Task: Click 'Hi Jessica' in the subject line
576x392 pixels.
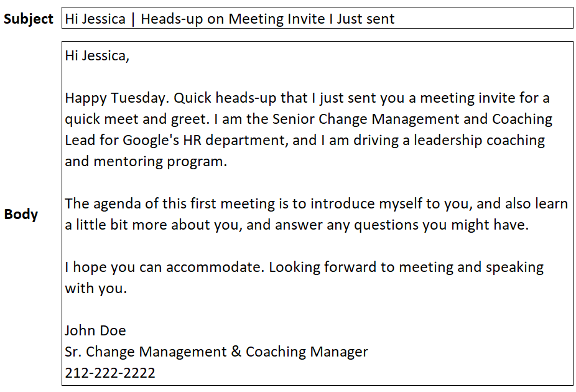Action: coord(95,19)
